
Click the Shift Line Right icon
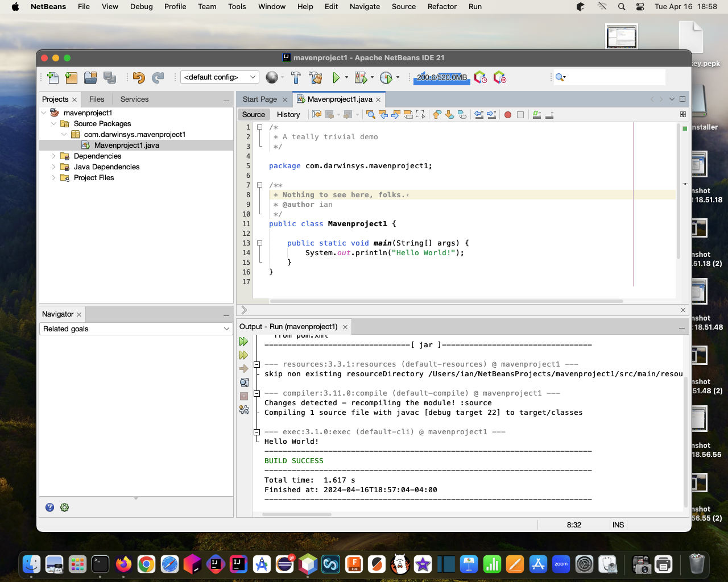(x=491, y=115)
